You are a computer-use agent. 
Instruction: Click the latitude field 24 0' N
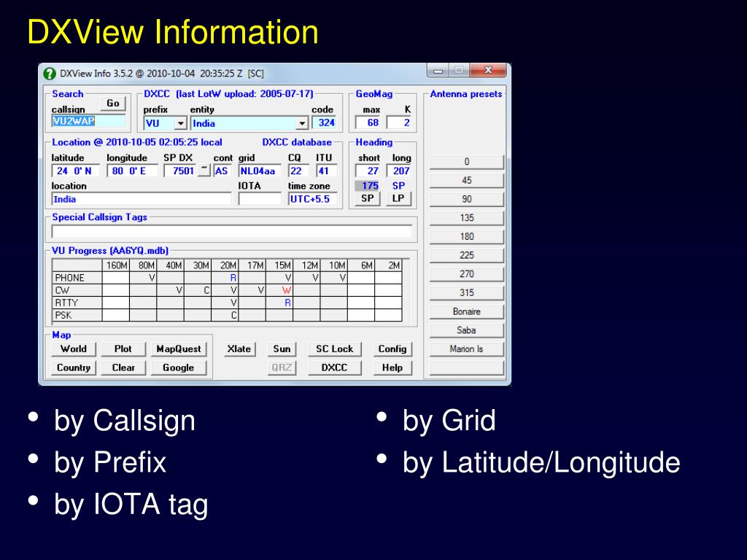coord(75,171)
